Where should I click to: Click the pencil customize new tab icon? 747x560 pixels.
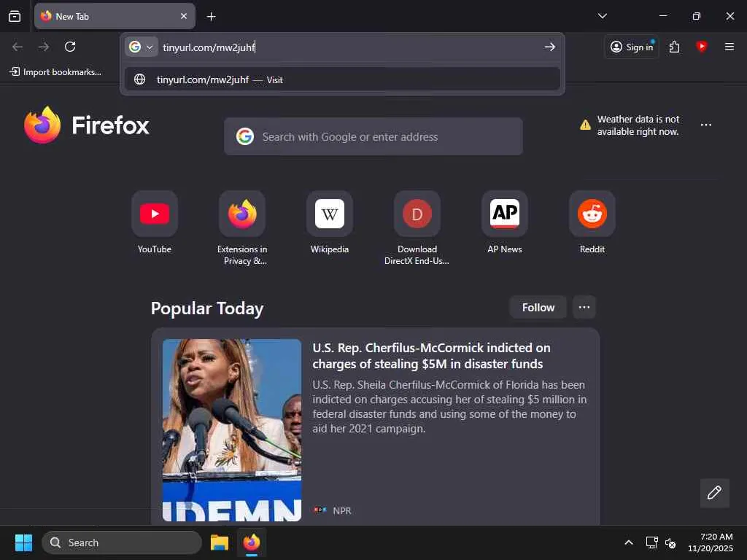coord(714,493)
